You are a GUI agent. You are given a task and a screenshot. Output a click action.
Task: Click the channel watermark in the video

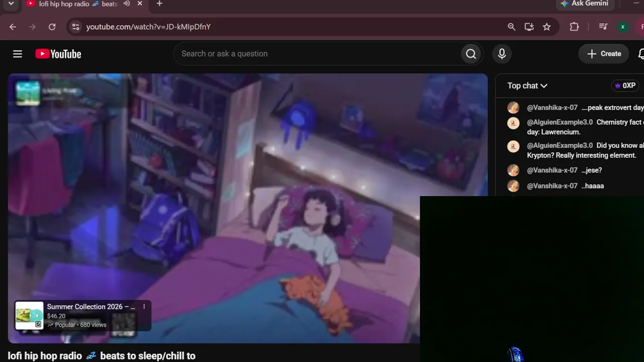click(28, 93)
